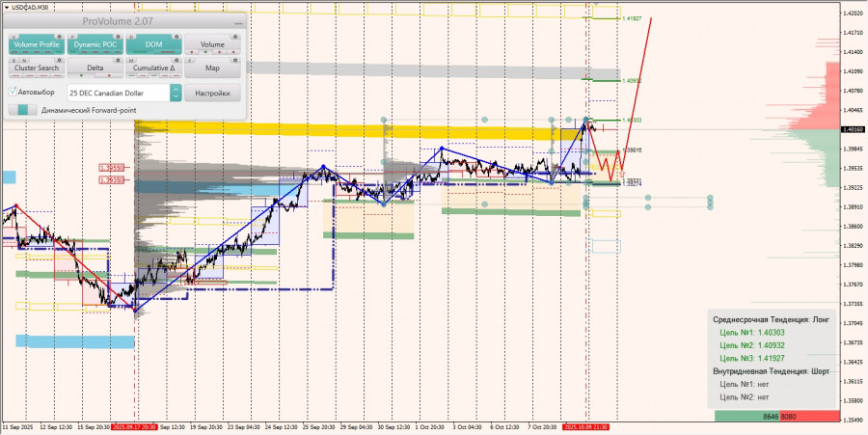Enable the Cluster Search button

click(x=37, y=68)
